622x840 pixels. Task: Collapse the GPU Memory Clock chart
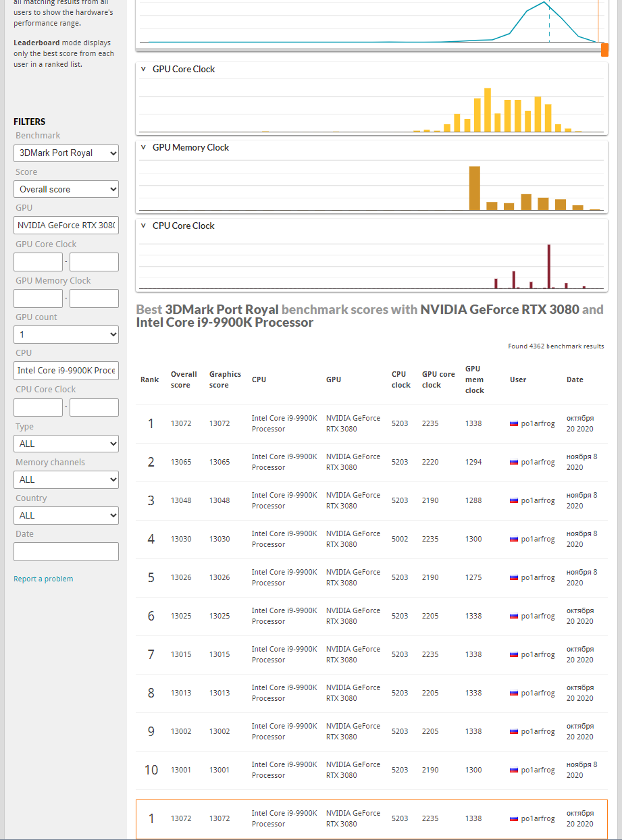pos(143,147)
